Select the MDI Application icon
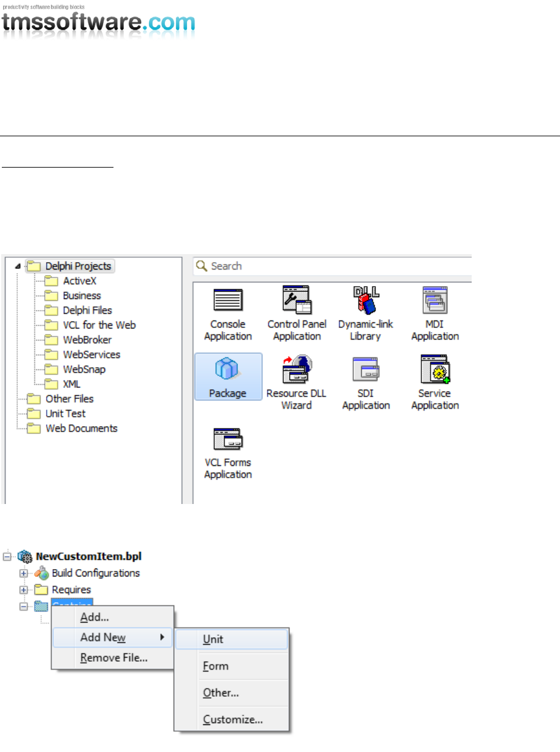 (x=435, y=300)
